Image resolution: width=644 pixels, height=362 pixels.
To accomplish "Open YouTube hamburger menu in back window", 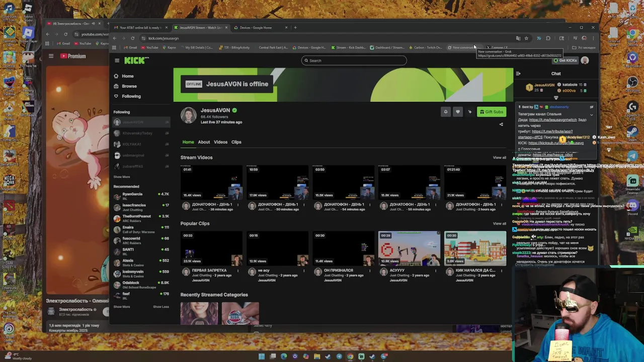I will pos(51,56).
